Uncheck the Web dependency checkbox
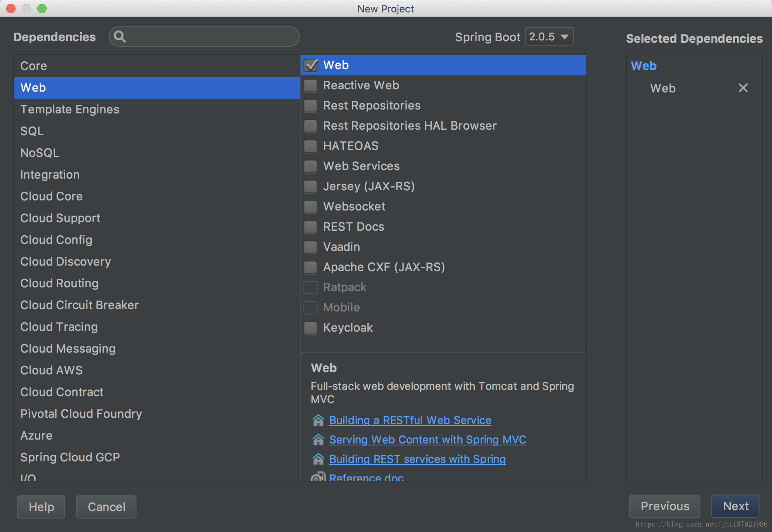The width and height of the screenshot is (772, 532). [311, 65]
